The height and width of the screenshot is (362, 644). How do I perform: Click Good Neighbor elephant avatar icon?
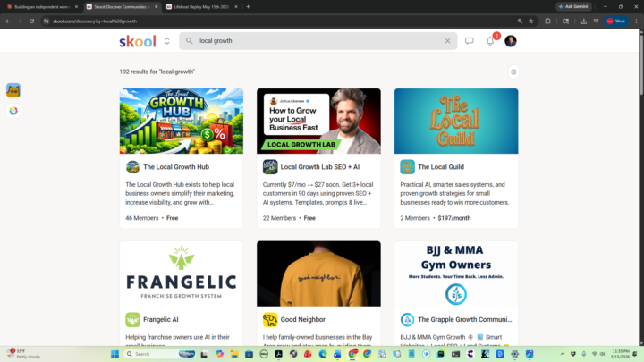[x=270, y=319]
